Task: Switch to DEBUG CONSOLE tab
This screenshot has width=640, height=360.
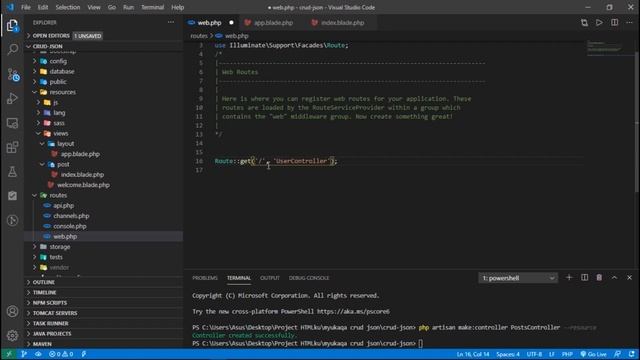Action: 309,278
